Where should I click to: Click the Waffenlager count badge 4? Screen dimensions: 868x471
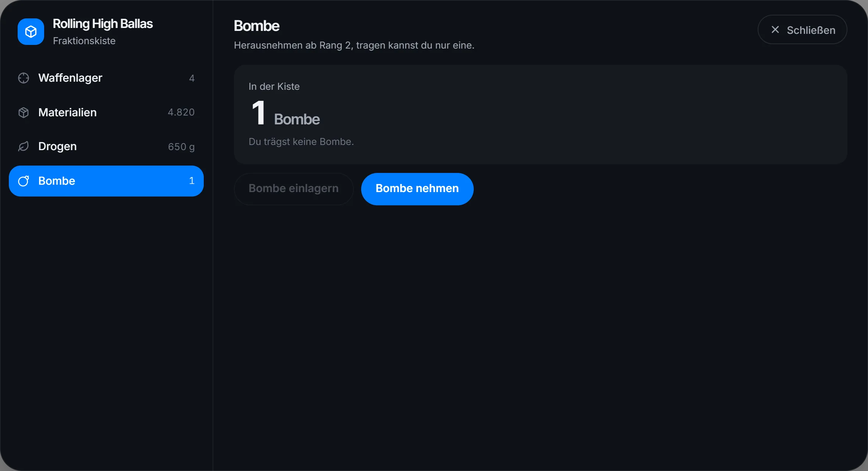point(192,78)
